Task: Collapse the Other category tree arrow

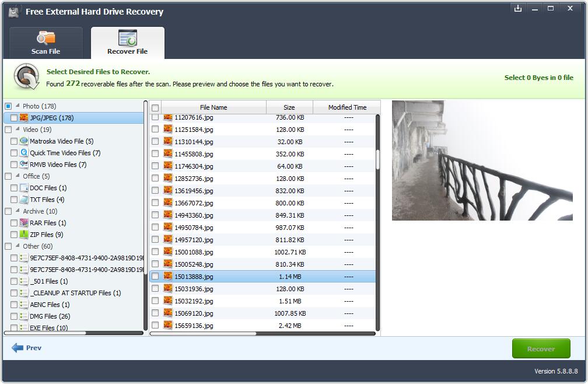Action: 17,246
